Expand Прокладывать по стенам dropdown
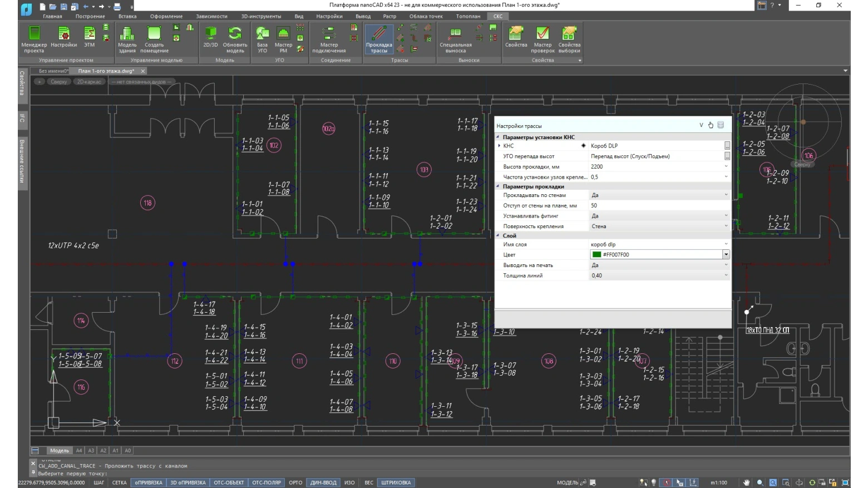This screenshot has height=488, width=868. pyautogui.click(x=726, y=195)
